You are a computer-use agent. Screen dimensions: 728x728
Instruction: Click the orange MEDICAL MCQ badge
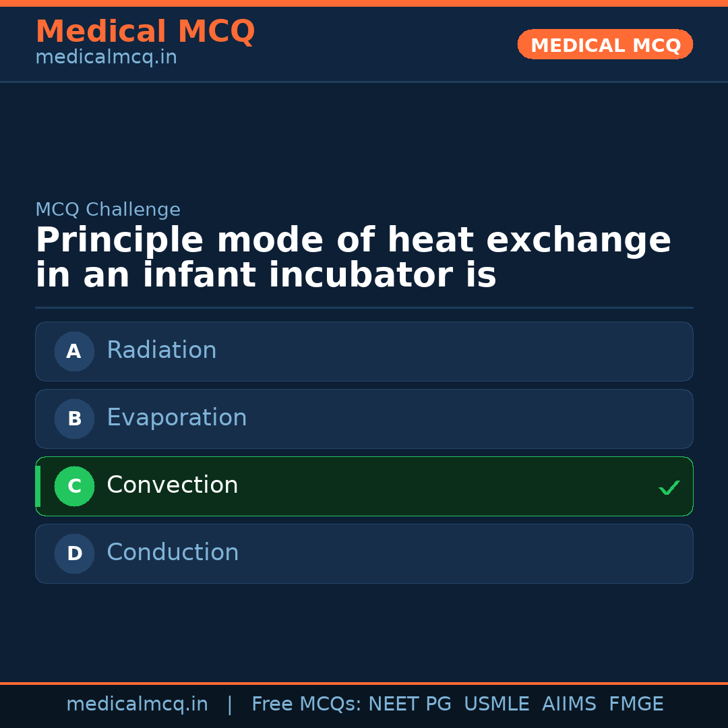[605, 44]
